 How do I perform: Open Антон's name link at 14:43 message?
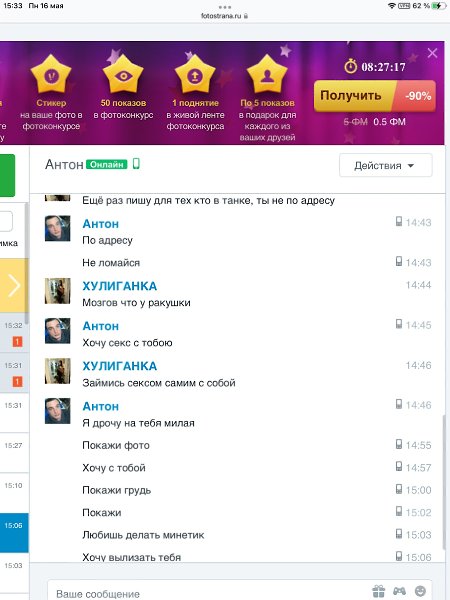(101, 224)
